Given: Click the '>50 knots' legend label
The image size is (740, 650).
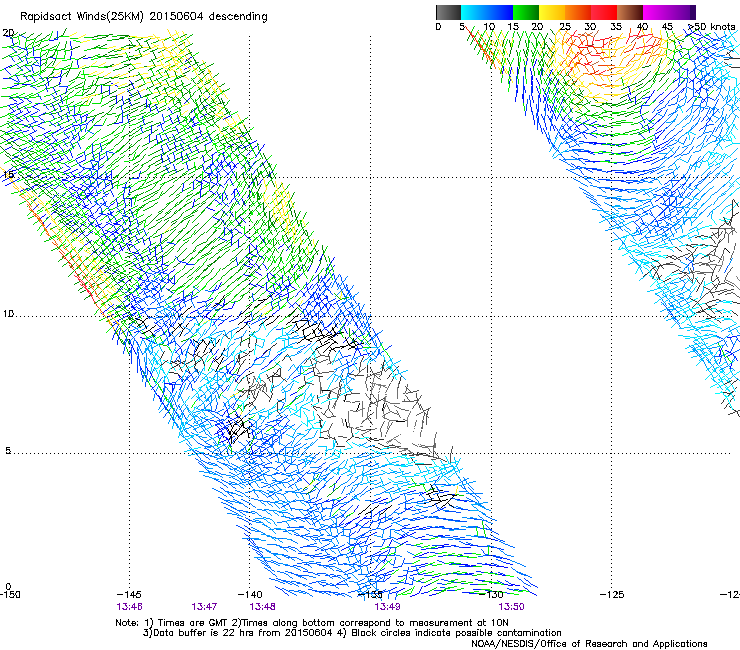Looking at the screenshot, I should click(x=712, y=27).
